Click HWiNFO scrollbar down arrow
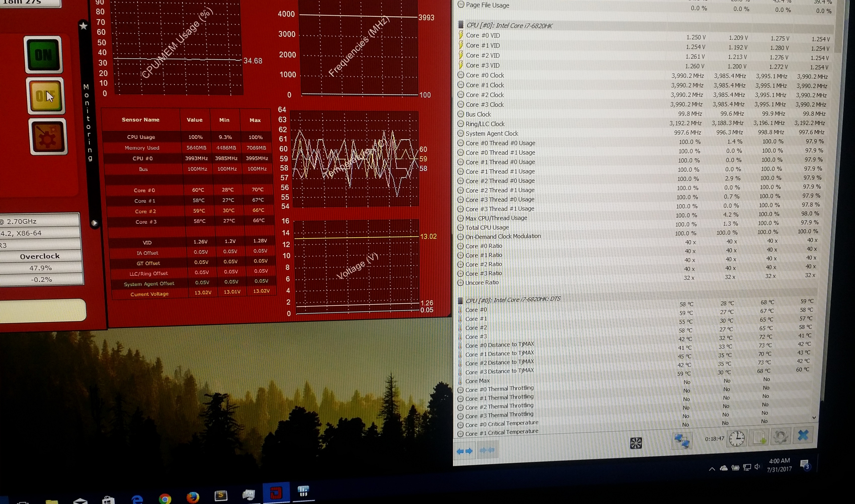 pyautogui.click(x=814, y=417)
